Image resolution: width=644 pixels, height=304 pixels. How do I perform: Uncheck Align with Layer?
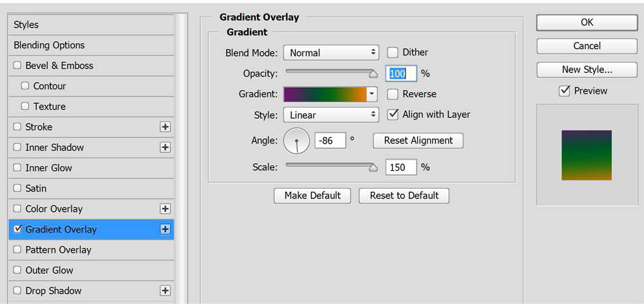point(393,115)
